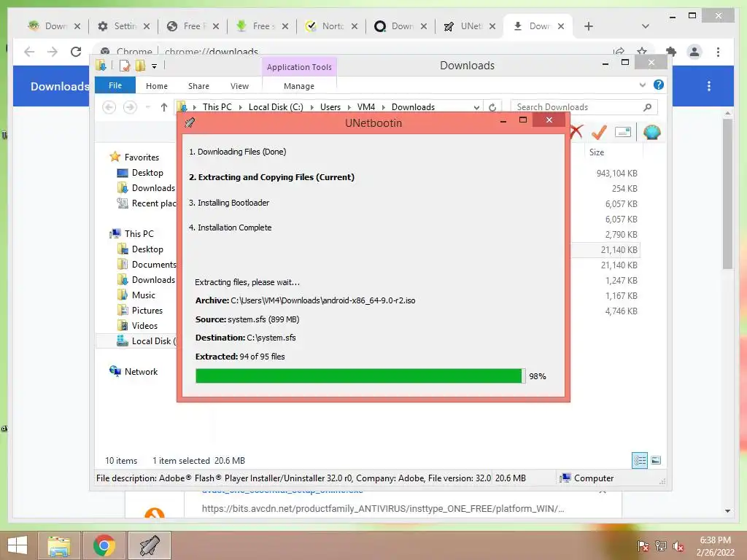Open the Manage ribbon tab

click(298, 86)
